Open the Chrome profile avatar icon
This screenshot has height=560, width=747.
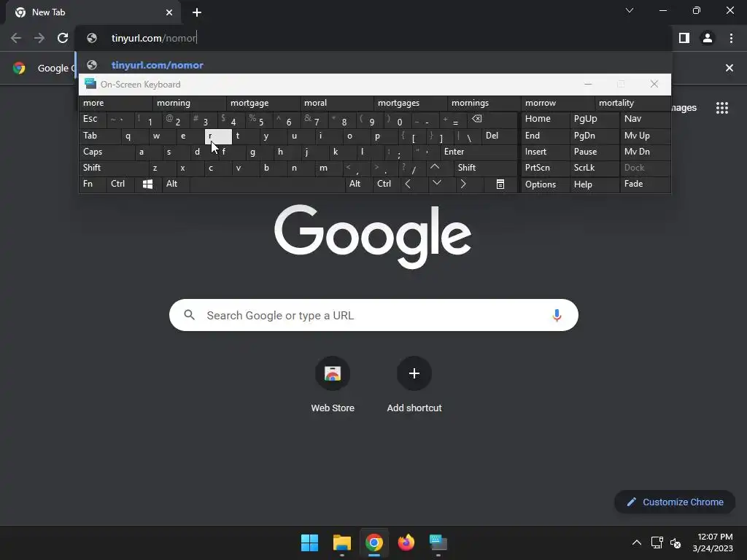(x=708, y=38)
